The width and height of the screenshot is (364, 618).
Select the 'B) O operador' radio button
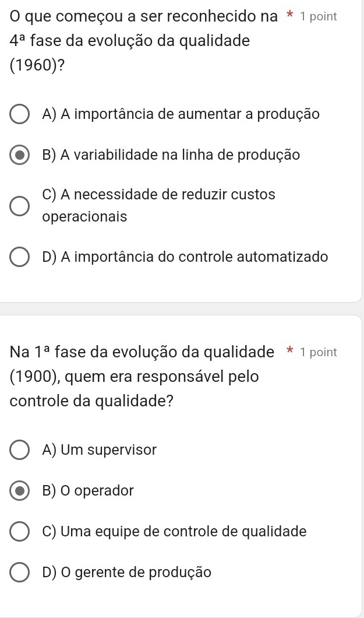coord(20,491)
